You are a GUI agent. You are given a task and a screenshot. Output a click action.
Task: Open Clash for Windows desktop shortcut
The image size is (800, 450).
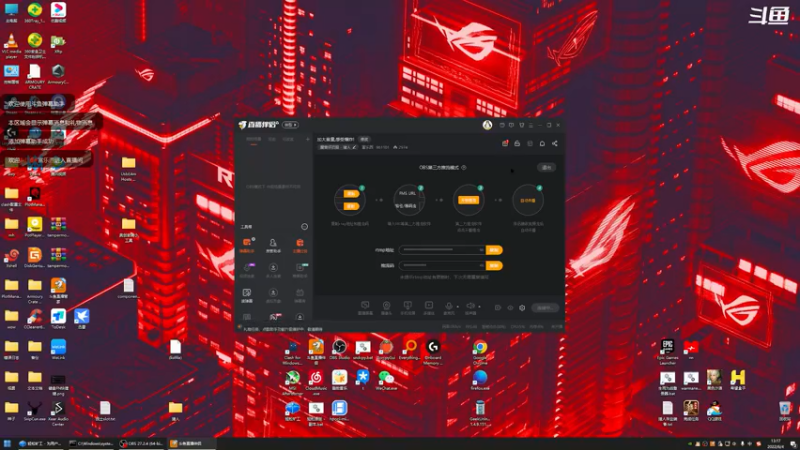(x=292, y=351)
